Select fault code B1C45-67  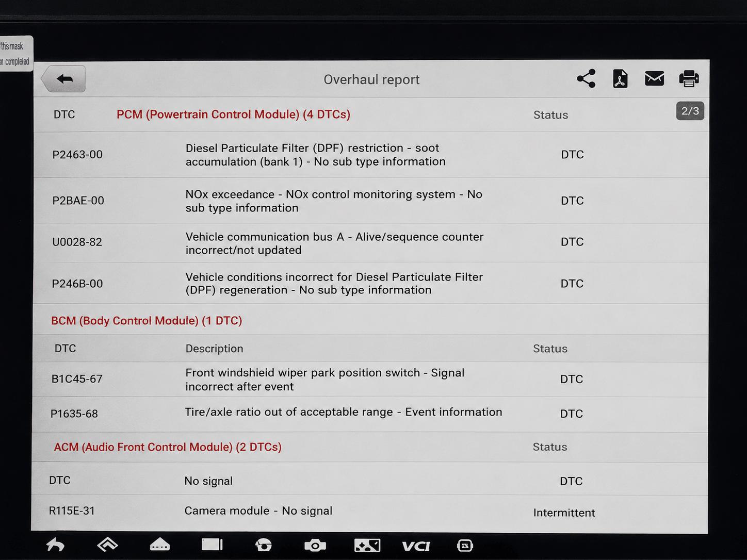tap(77, 379)
